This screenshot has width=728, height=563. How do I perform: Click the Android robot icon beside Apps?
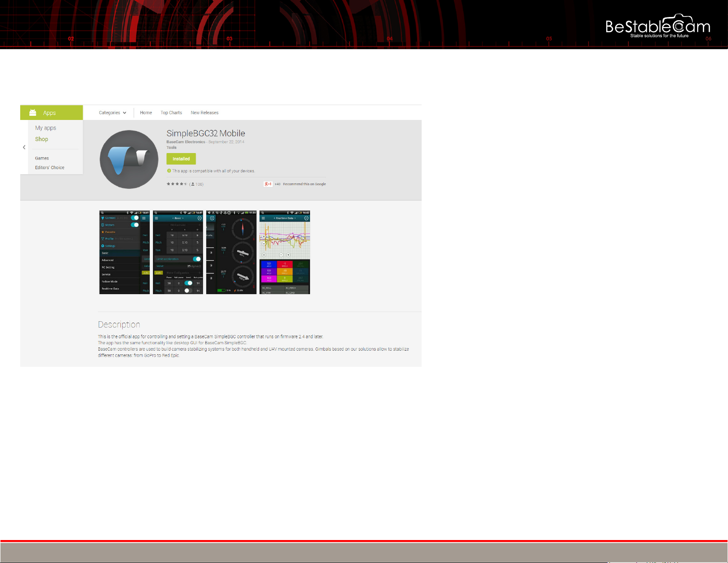pos(33,113)
